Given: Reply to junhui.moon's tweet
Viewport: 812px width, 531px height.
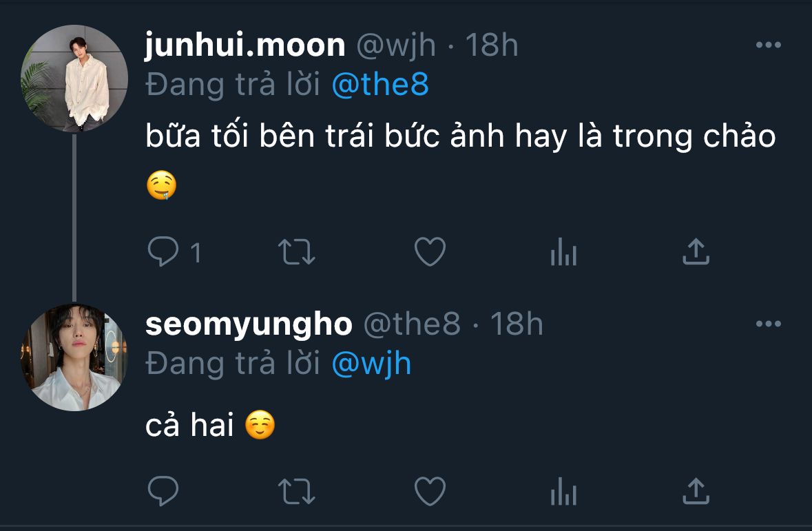Looking at the screenshot, I should click(x=163, y=253).
